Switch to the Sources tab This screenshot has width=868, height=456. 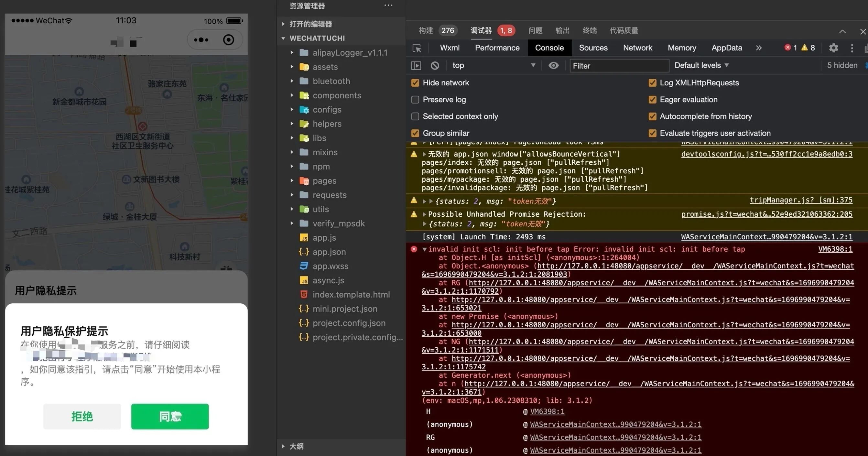593,48
